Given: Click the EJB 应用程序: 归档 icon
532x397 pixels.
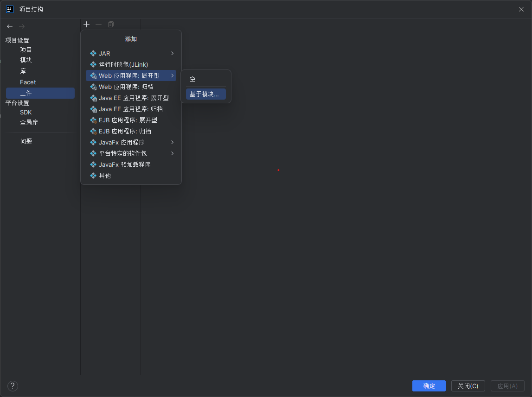Looking at the screenshot, I should pyautogui.click(x=93, y=131).
